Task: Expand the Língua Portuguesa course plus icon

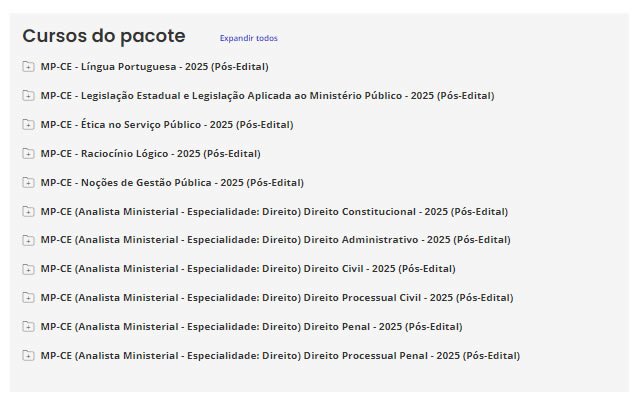Action: pos(28,67)
